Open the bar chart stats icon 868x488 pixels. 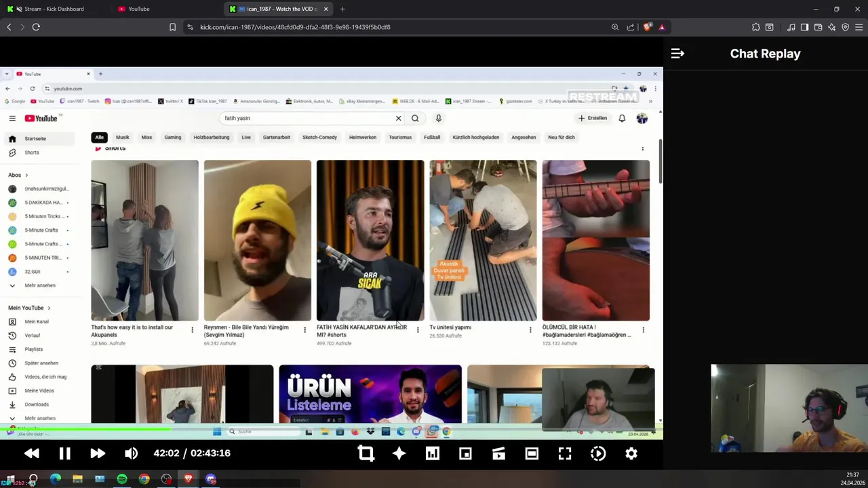click(x=432, y=453)
